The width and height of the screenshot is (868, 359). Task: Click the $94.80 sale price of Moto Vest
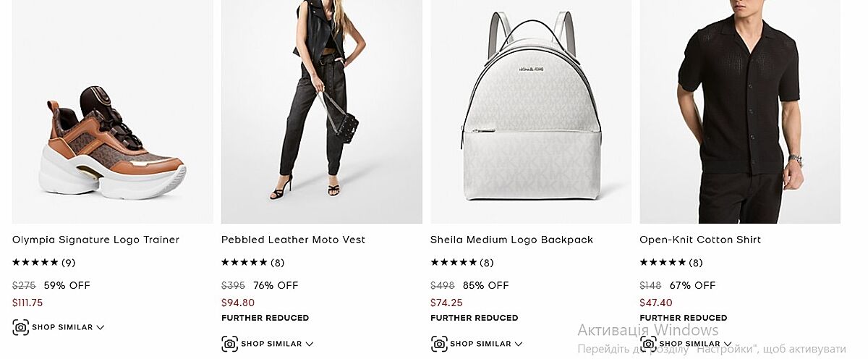click(x=238, y=303)
